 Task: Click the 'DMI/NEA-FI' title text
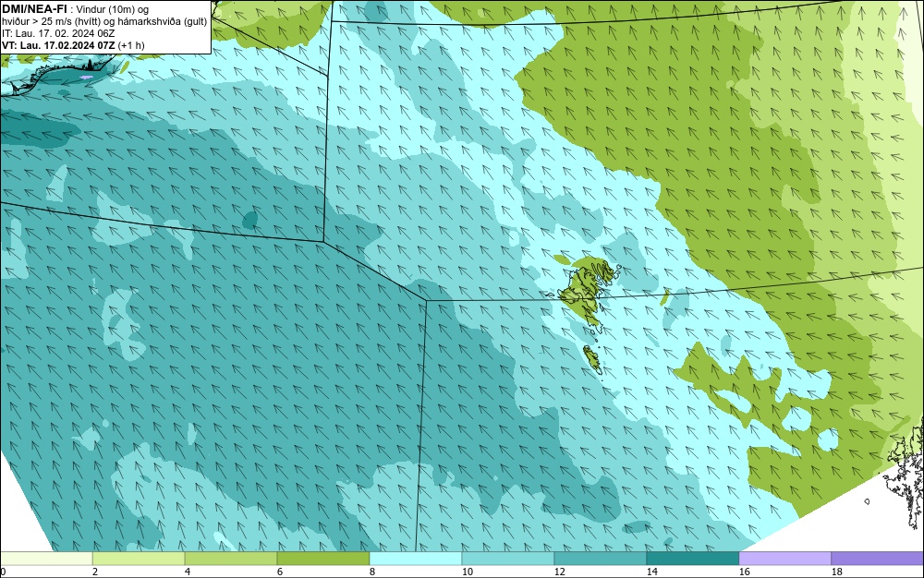35,8
